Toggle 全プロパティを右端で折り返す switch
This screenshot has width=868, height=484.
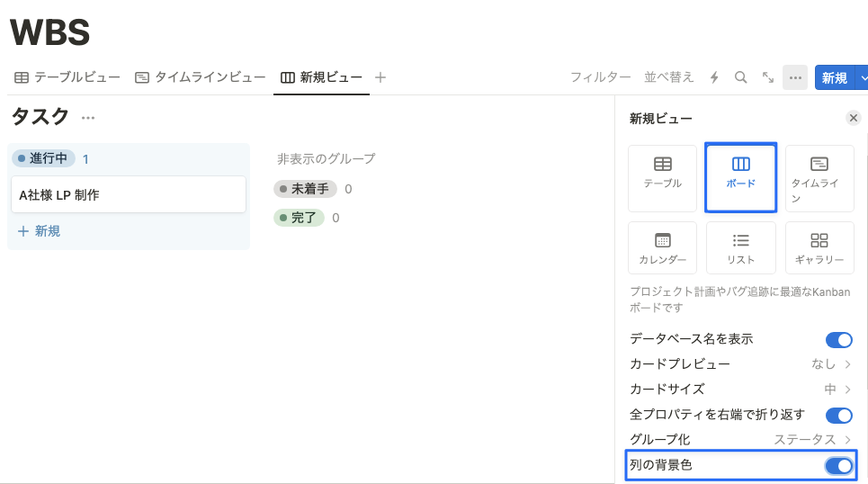tap(838, 416)
